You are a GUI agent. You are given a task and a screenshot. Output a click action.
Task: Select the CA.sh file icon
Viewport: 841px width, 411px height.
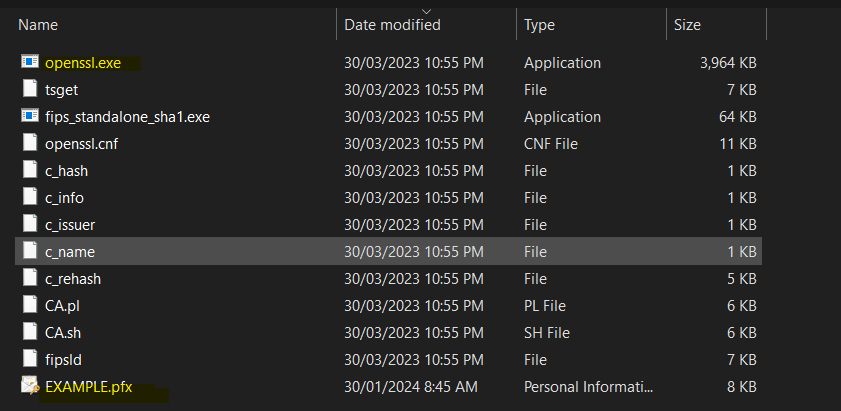[30, 332]
